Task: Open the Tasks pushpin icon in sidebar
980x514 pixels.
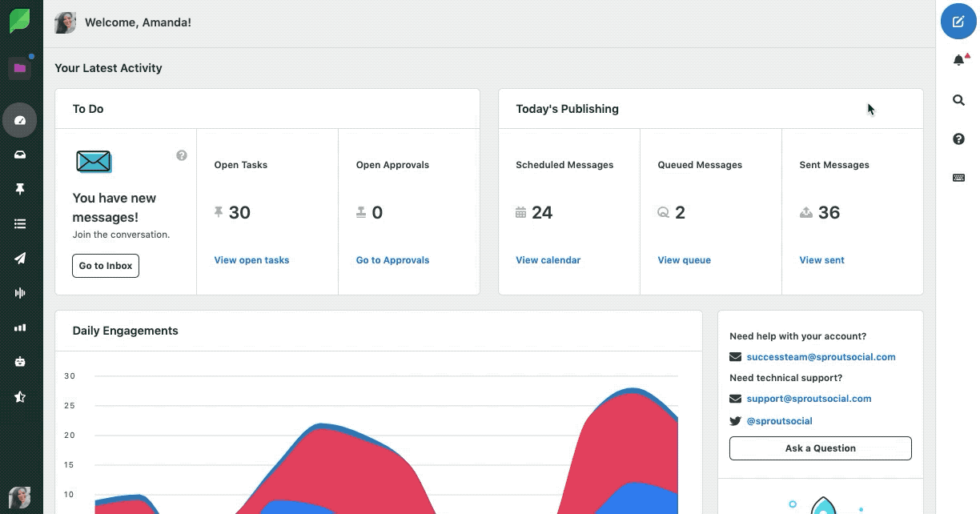Action: (20, 190)
